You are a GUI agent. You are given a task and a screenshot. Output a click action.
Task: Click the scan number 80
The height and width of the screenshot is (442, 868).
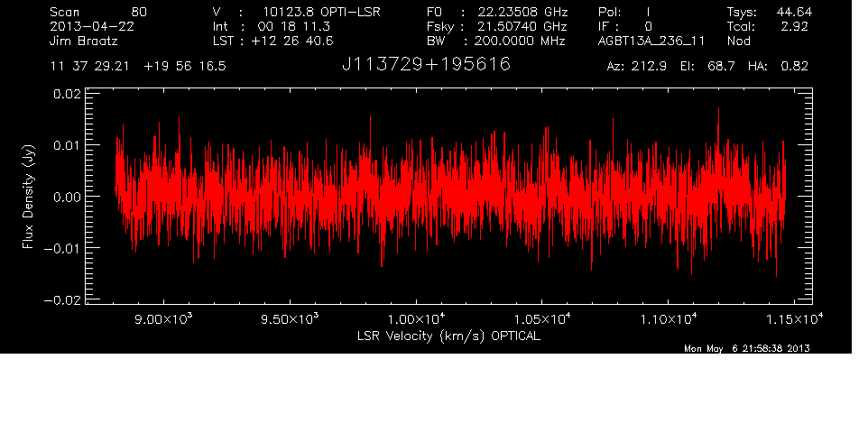click(139, 12)
